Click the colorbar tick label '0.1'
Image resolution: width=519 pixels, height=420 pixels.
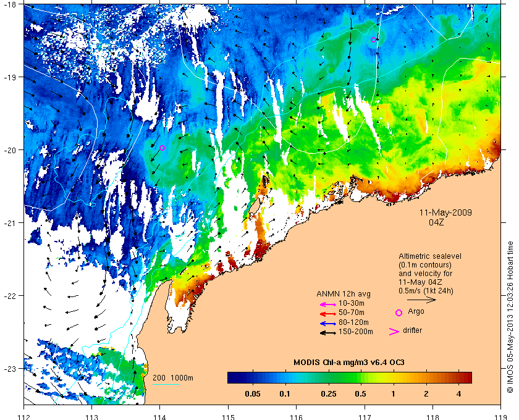285,394
